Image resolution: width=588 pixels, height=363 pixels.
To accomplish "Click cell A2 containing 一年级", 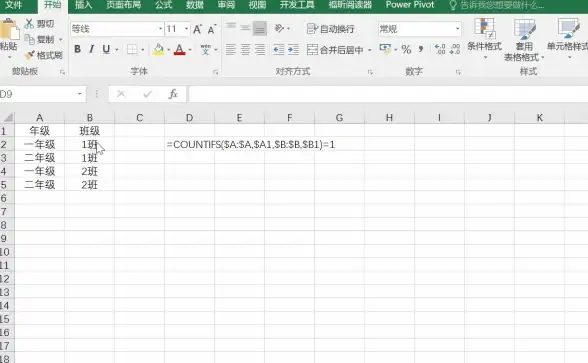I will [x=39, y=144].
